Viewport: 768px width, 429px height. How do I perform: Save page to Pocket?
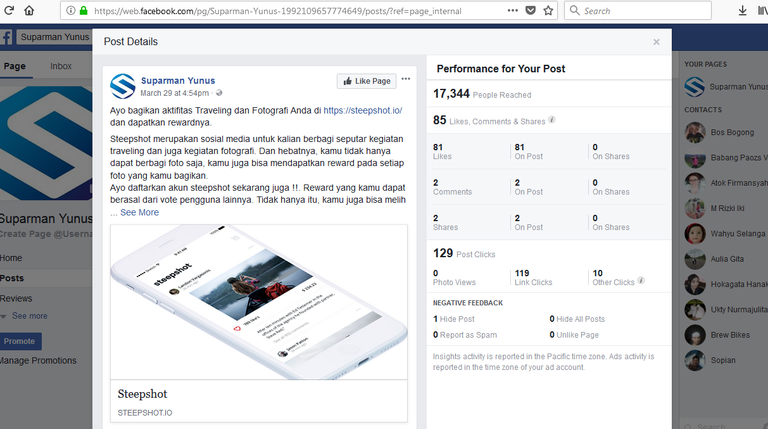(530, 10)
